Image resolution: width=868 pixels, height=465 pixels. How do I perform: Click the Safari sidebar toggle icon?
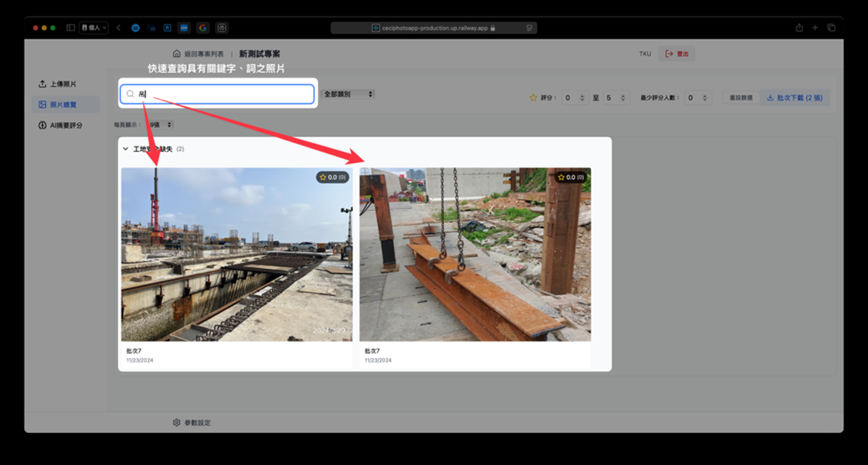coord(71,28)
